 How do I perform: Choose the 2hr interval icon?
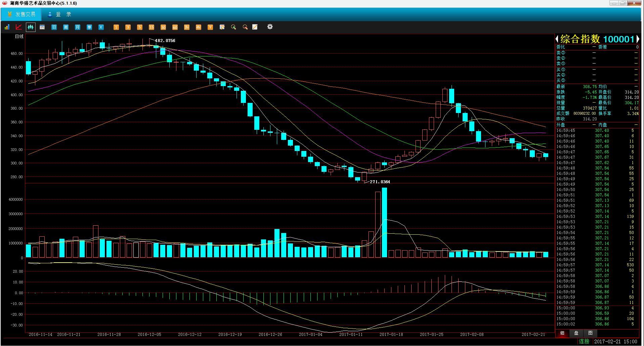(187, 27)
